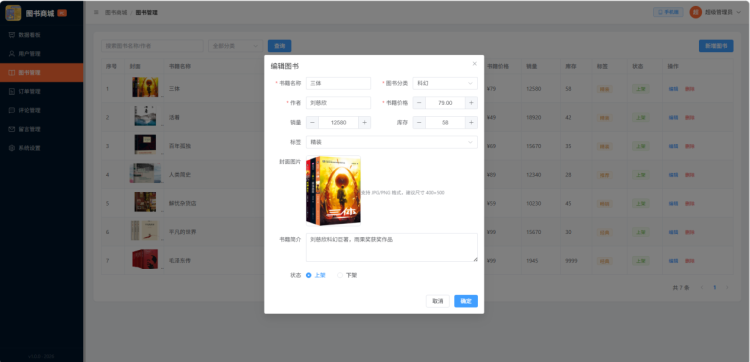The width and height of the screenshot is (750, 362).
Task: Click the book title 平凡的世界 in the table
Action: click(183, 232)
